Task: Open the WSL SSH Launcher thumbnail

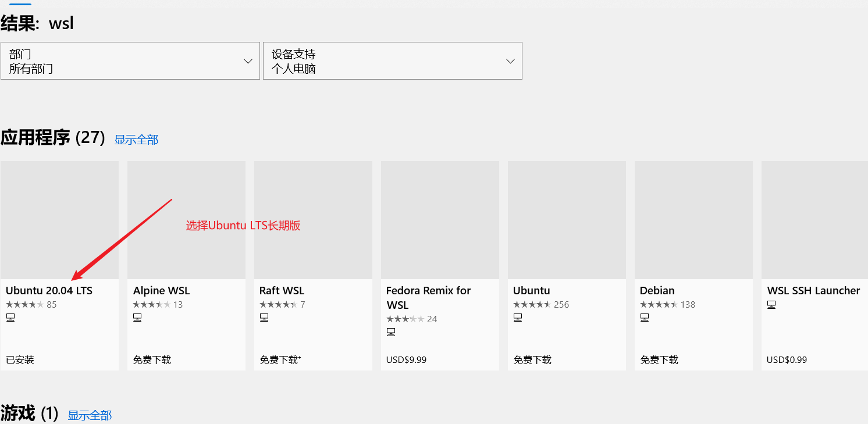Action: pyautogui.click(x=814, y=220)
